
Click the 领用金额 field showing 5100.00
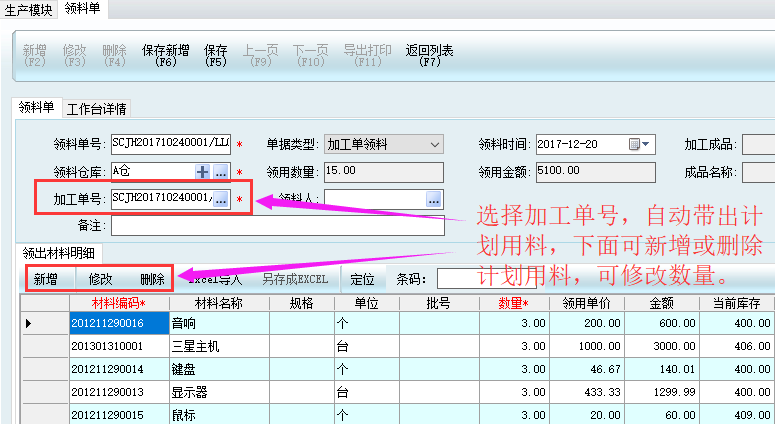pos(596,172)
